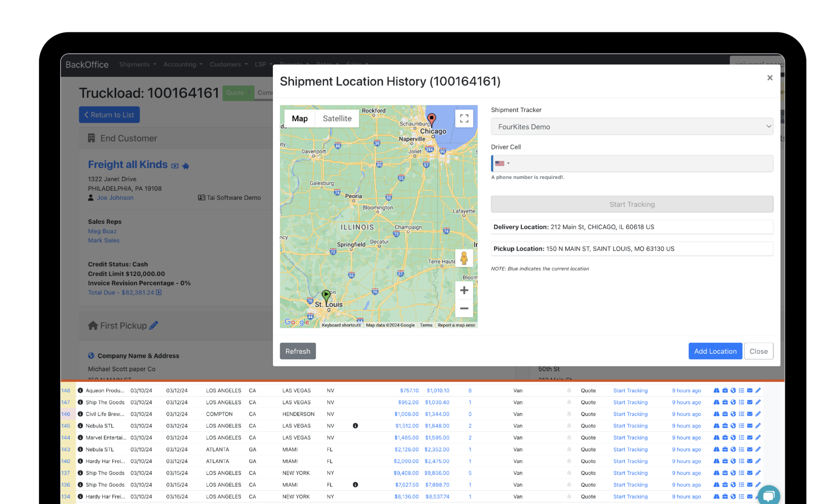The image size is (840, 504).
Task: Click the Pegman street view icon on the map
Action: click(464, 258)
